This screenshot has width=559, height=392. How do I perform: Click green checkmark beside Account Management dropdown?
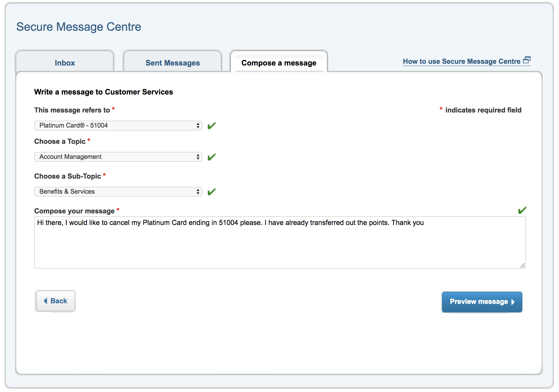click(x=211, y=157)
